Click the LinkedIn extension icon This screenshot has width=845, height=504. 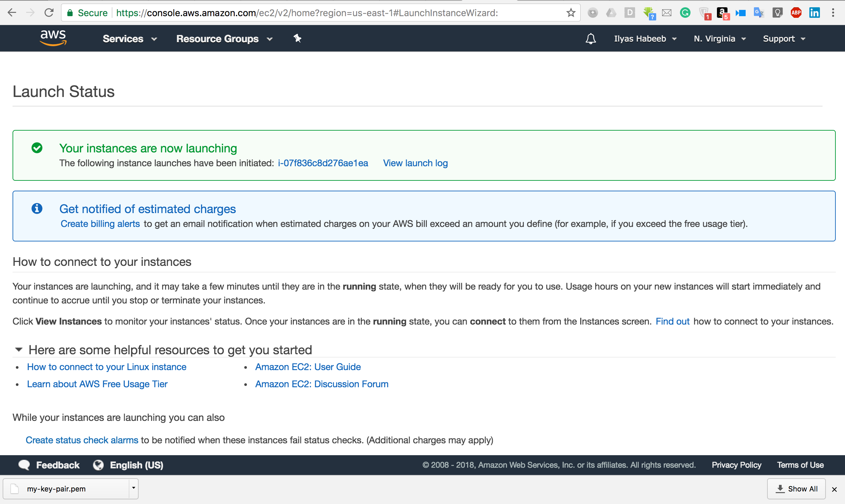pyautogui.click(x=814, y=13)
